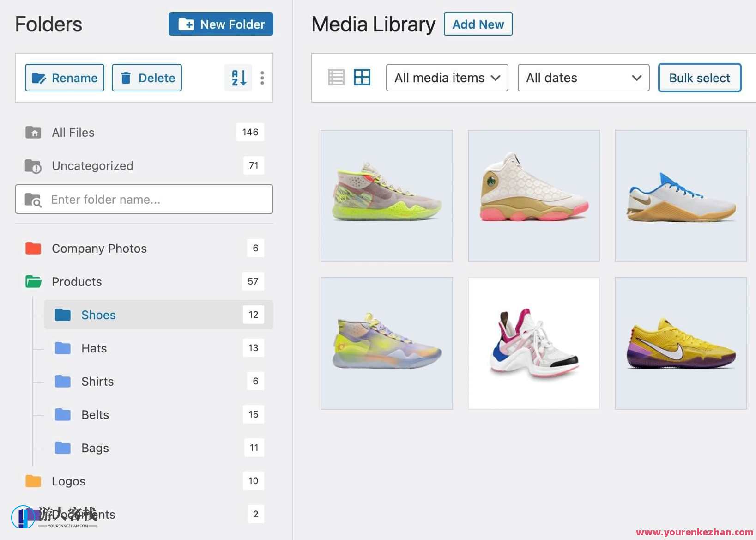
Task: Open the All dates dropdown
Action: [583, 78]
